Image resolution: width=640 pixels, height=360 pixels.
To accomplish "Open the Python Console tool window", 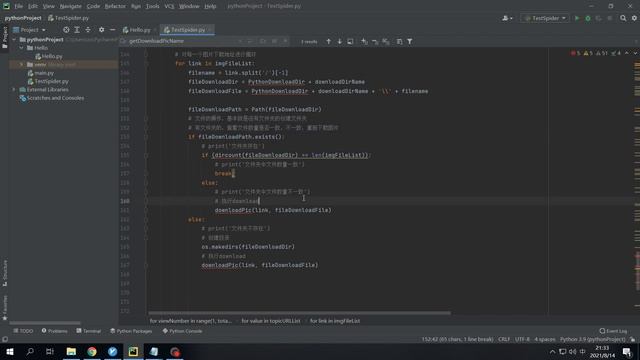I will coord(182,331).
